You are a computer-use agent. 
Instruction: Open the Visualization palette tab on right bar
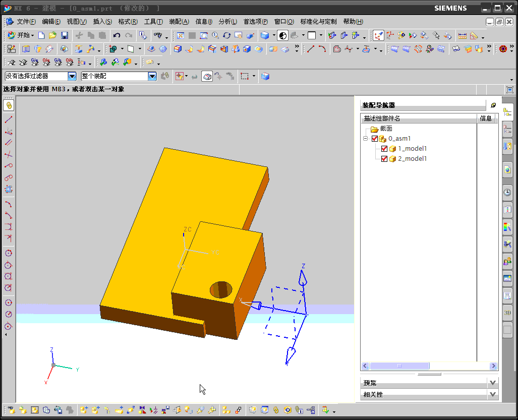pos(507,227)
